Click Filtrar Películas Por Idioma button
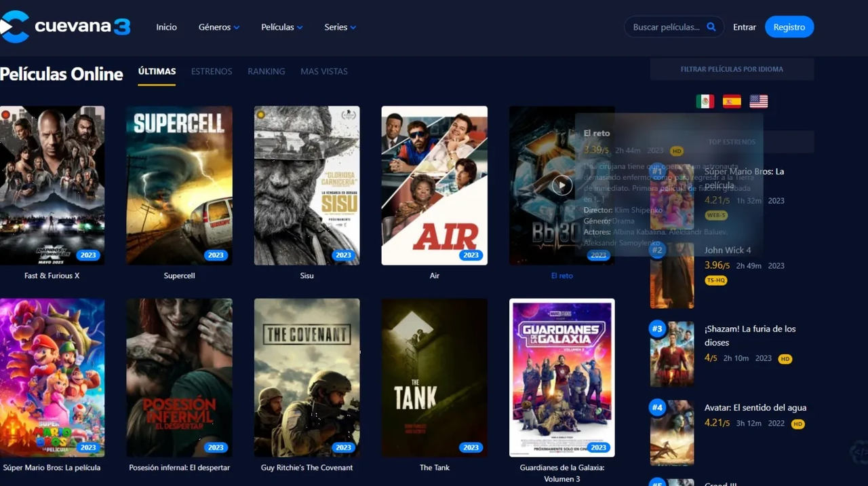Viewport: 868px width, 486px height. 732,69
